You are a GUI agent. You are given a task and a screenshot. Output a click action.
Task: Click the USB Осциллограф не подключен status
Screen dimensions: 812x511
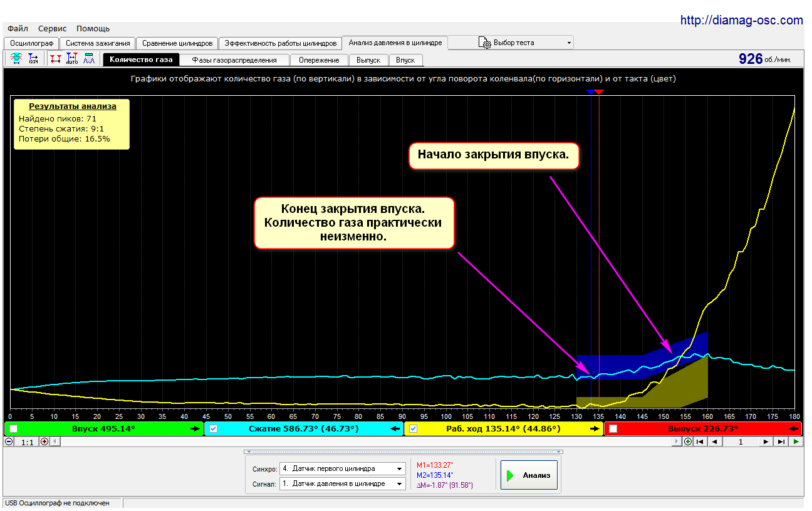point(58,503)
